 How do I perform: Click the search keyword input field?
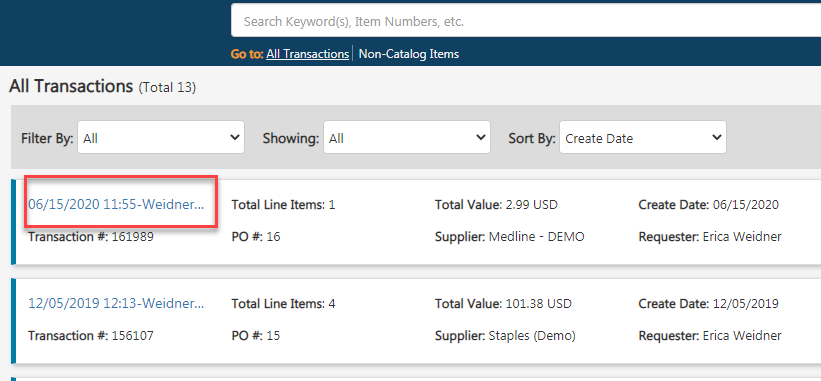coord(526,21)
